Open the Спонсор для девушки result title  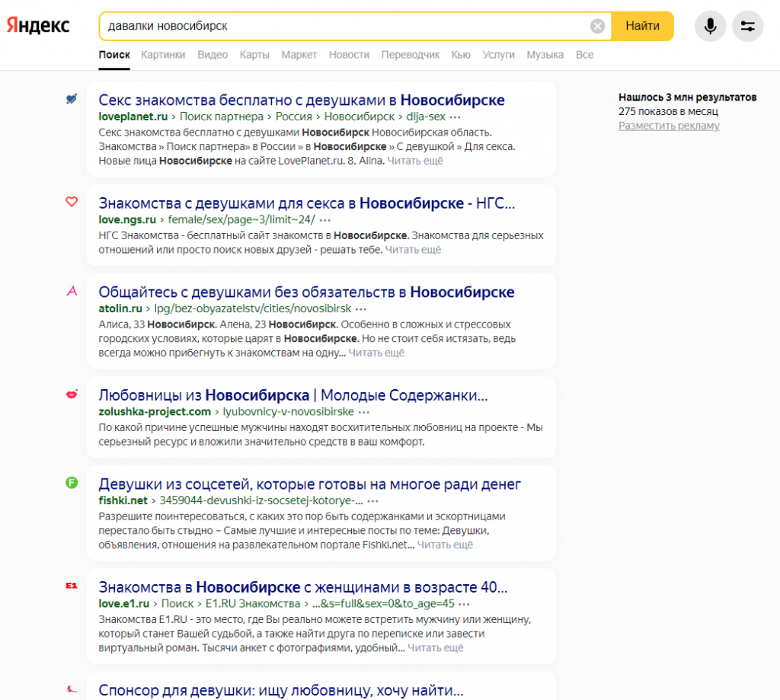[x=280, y=690]
